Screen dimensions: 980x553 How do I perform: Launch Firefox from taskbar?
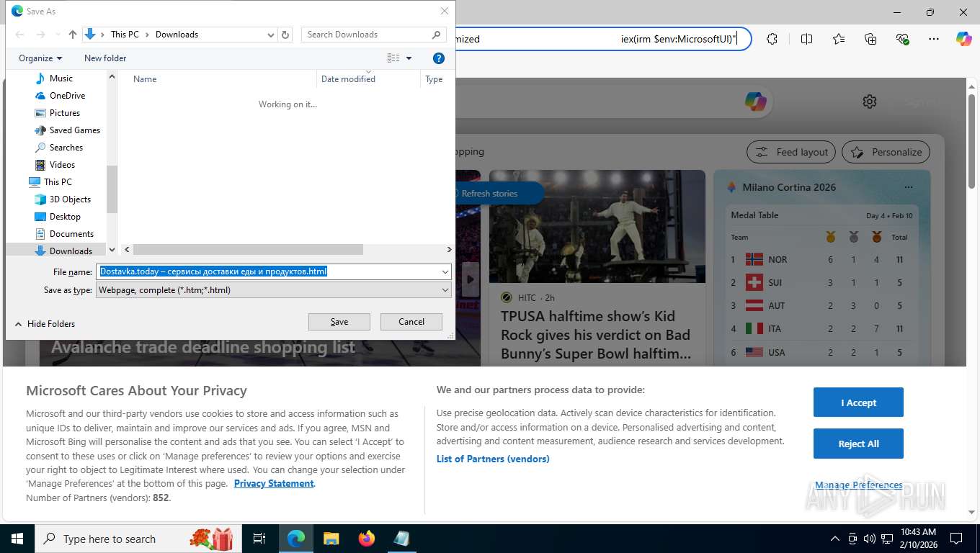pos(367,539)
